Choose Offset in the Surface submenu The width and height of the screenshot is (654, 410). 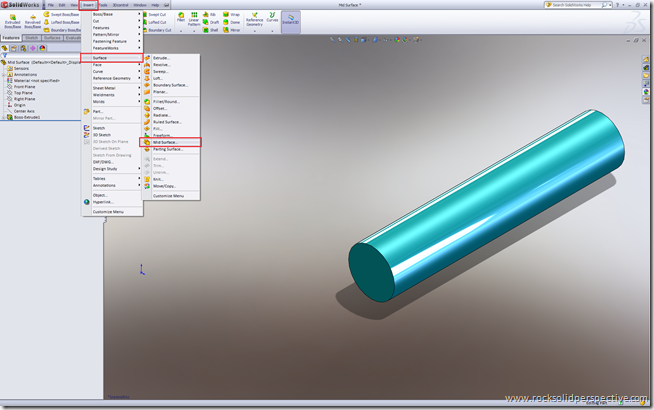click(160, 108)
